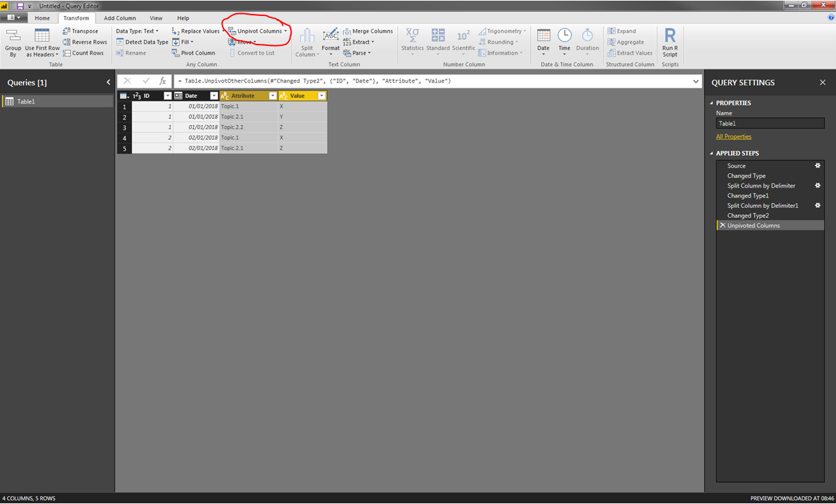Open gear settings for Source step
Viewport: 836px width, 504px height.
point(818,165)
